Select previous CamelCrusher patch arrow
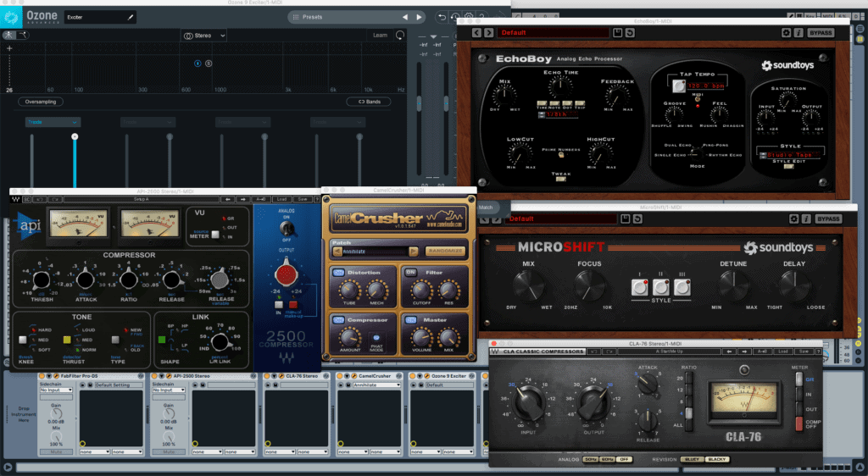This screenshot has width=868, height=476. [x=337, y=252]
